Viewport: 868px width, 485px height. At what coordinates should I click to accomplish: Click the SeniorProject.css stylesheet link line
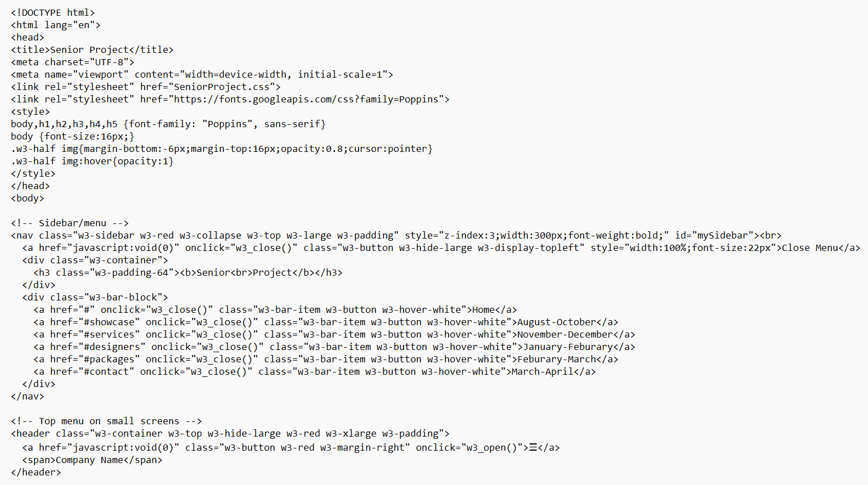coord(146,87)
